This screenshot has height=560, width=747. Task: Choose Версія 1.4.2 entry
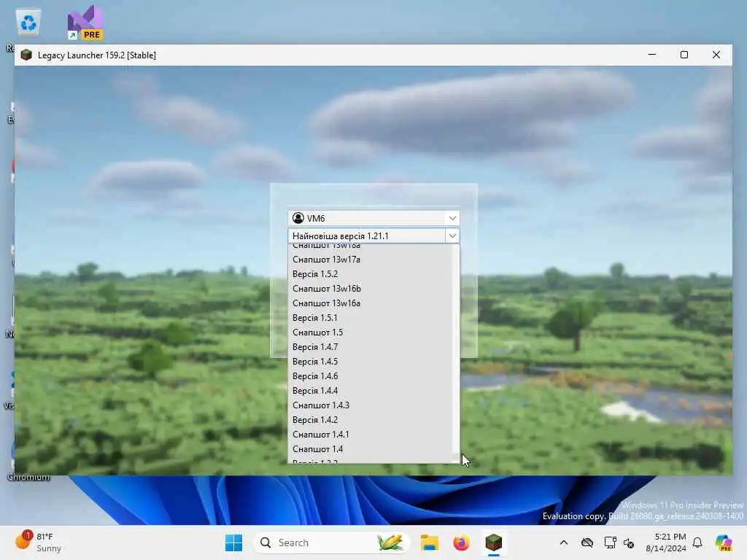point(370,420)
